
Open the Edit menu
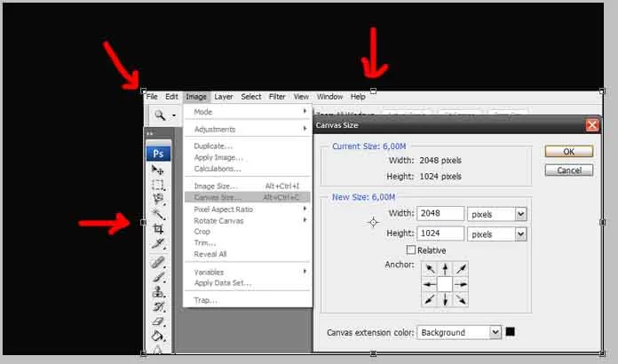[171, 97]
